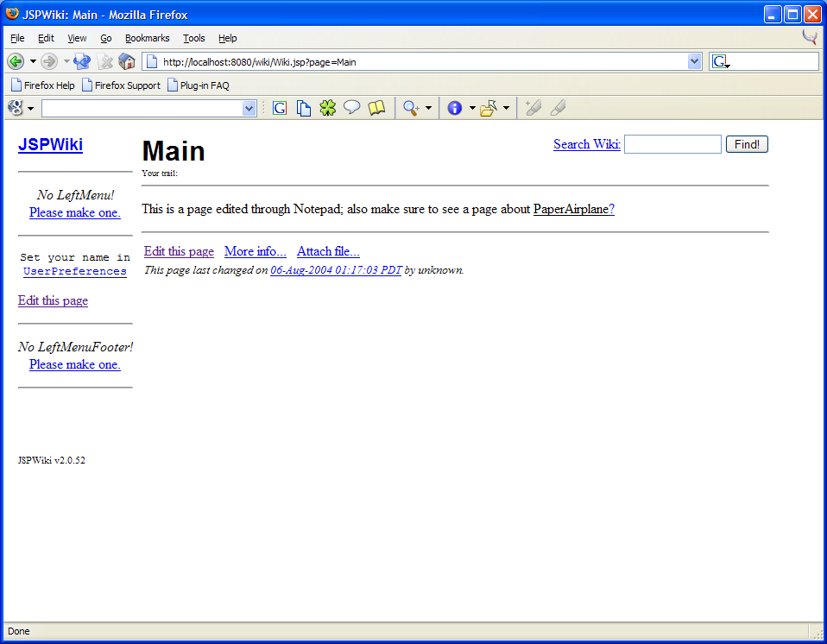Click the 'Main' page heading
The width and height of the screenshot is (827, 644).
[174, 151]
